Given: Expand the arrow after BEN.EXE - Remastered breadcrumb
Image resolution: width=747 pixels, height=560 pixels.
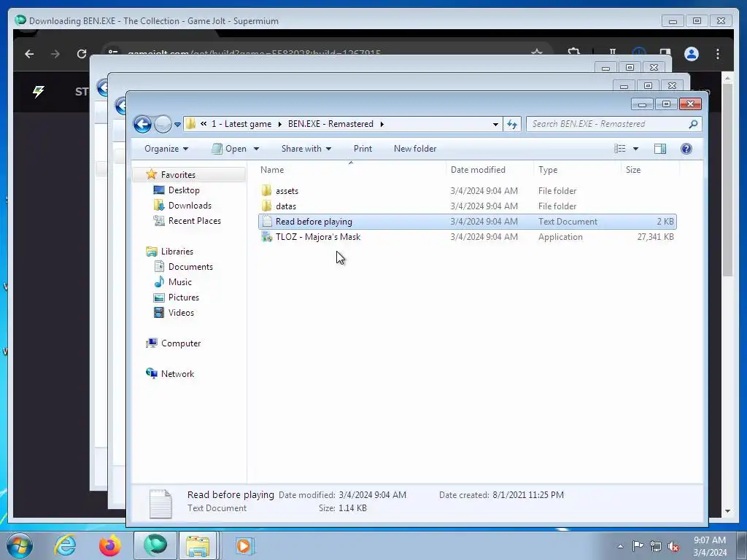Looking at the screenshot, I should coord(382,124).
